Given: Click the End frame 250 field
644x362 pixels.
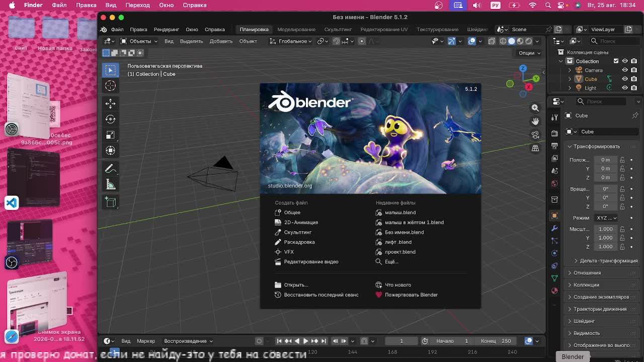Looking at the screenshot, I should [496, 341].
